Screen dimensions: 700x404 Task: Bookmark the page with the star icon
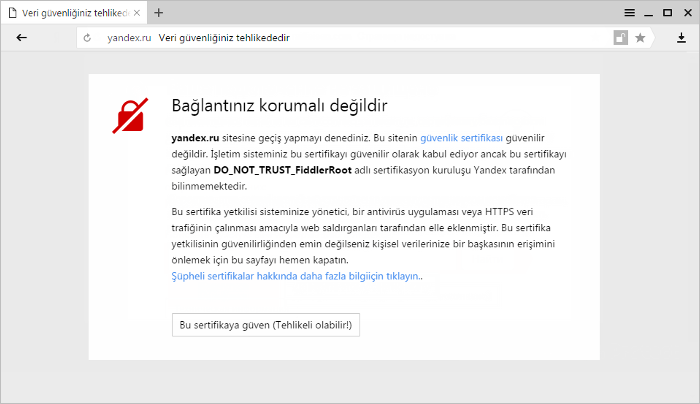640,38
